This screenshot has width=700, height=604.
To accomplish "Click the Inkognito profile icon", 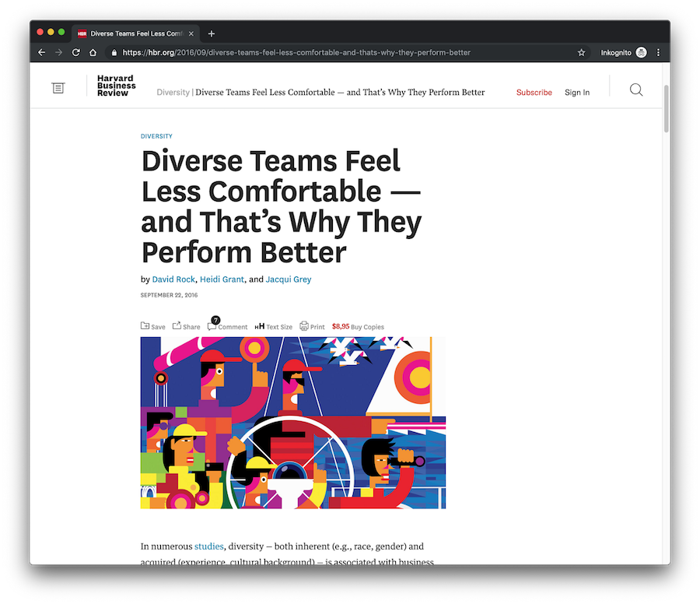I will pyautogui.click(x=641, y=53).
